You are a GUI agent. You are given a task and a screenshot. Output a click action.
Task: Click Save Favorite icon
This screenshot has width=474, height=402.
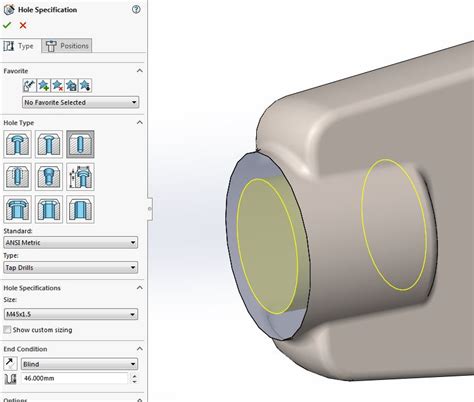[71, 86]
